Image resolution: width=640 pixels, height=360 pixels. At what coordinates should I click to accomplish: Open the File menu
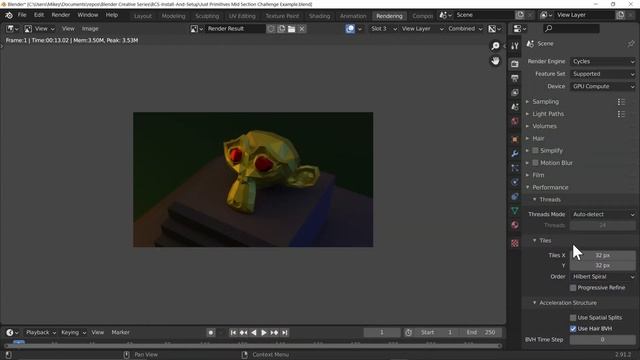[22, 15]
